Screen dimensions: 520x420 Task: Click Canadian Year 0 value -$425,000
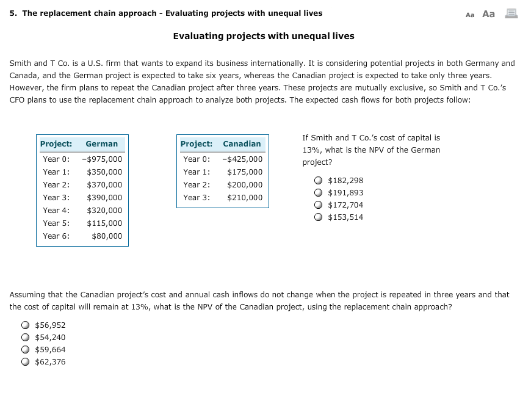(x=242, y=159)
